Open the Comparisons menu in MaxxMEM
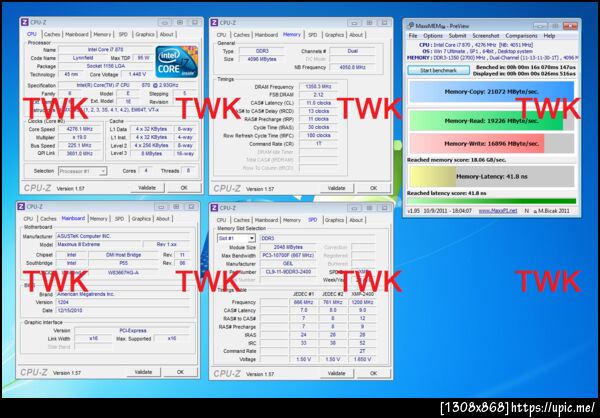Viewport: 600px width, 418px height. click(521, 36)
